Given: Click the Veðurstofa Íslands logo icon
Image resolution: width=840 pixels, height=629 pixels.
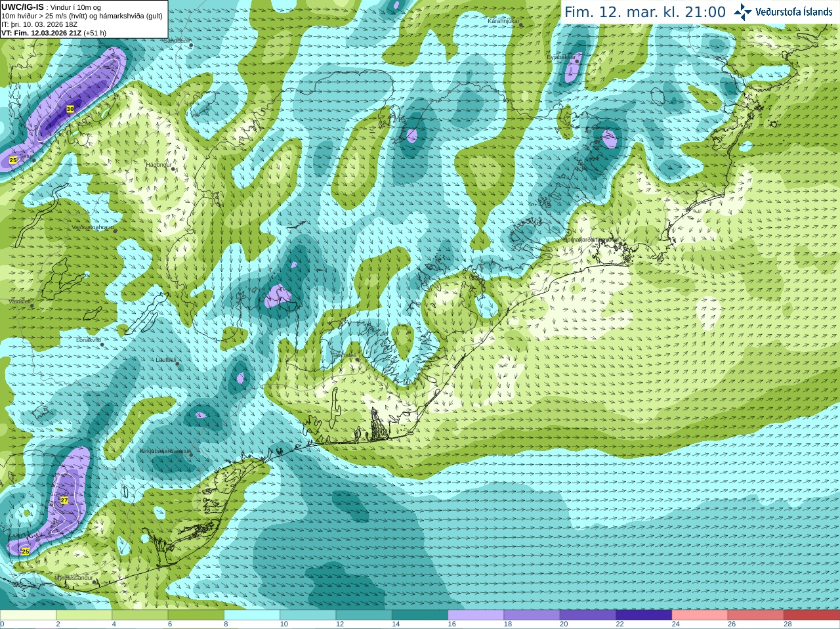Looking at the screenshot, I should click(743, 12).
